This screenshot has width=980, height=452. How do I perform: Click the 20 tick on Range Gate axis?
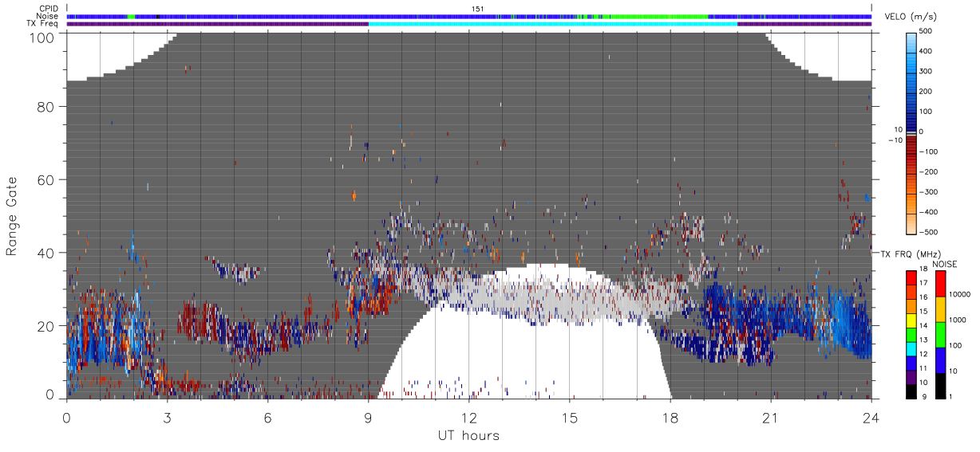pos(45,325)
